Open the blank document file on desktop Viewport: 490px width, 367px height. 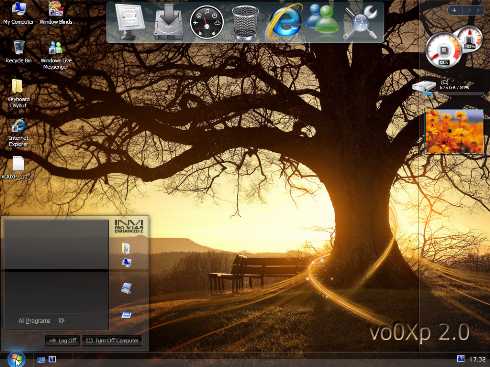(x=18, y=169)
